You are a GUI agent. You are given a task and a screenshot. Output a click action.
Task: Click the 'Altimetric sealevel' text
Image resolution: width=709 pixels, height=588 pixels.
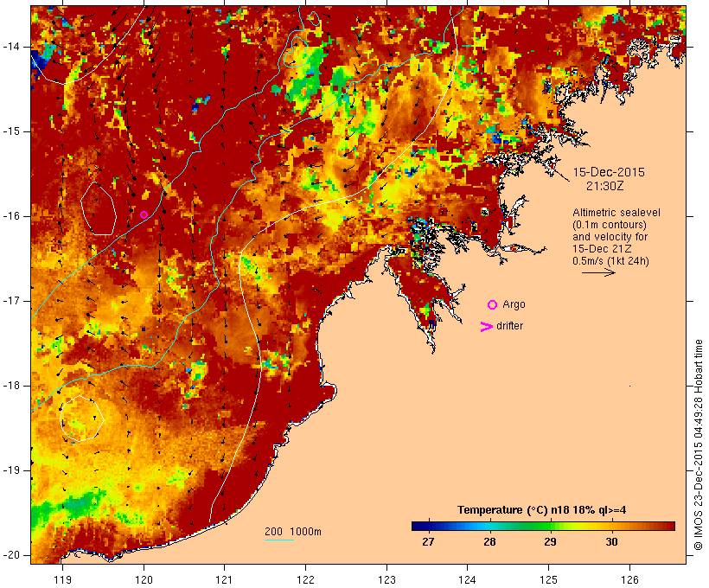616,213
